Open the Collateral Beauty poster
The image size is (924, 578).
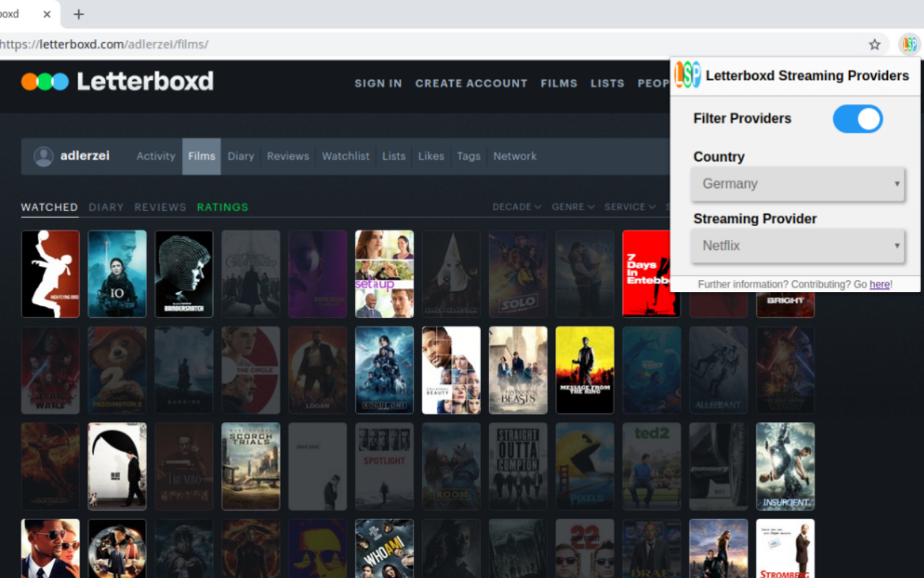click(x=451, y=370)
